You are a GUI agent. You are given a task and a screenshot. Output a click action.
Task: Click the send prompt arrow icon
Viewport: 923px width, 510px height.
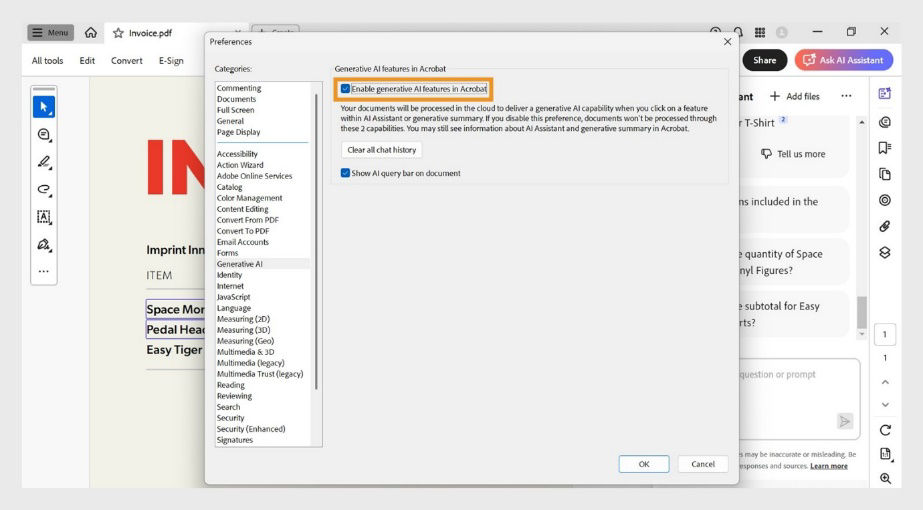[845, 421]
